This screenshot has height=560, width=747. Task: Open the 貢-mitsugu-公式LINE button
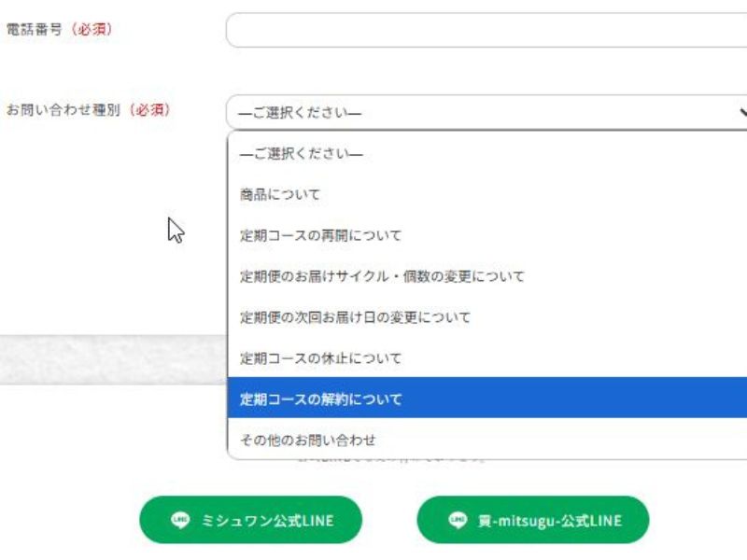pos(532,520)
